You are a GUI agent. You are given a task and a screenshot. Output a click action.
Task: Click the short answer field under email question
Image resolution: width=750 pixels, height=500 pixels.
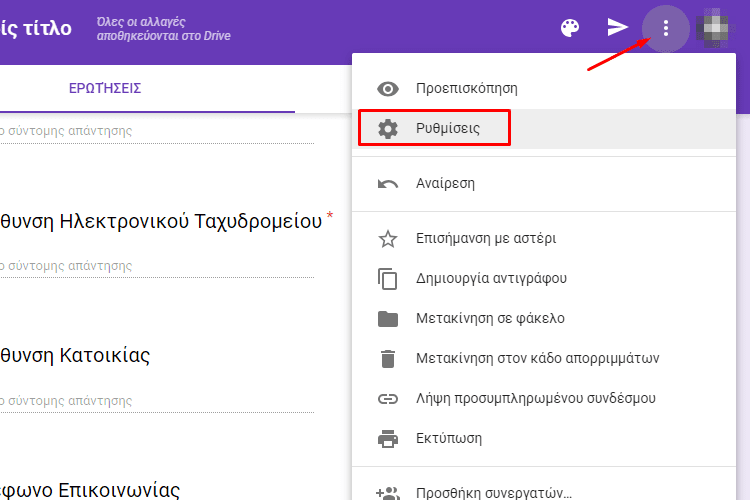click(x=157, y=267)
